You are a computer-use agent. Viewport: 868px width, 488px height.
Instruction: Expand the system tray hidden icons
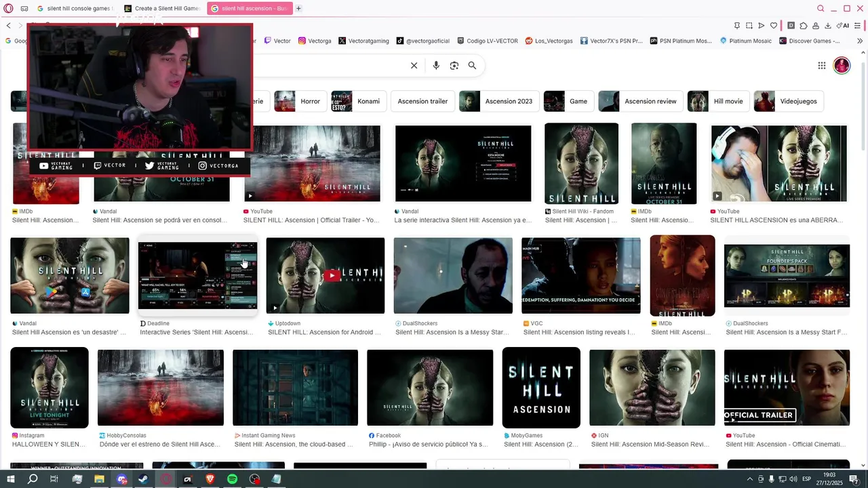[x=750, y=479]
